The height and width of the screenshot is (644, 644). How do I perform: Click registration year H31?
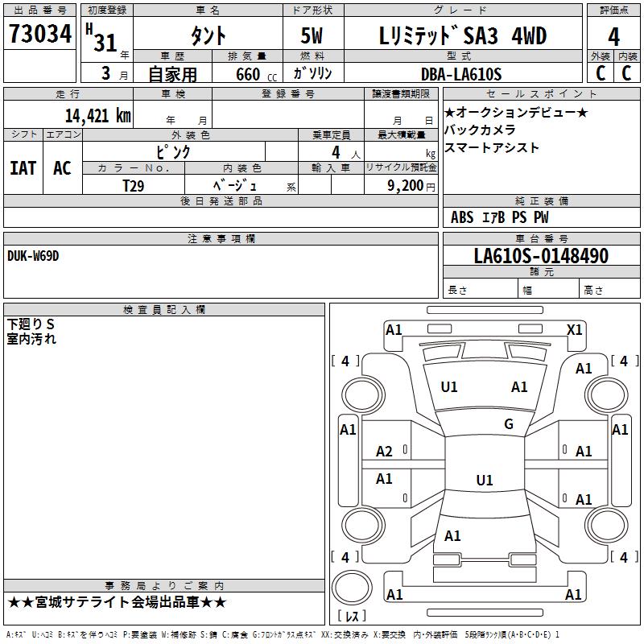pyautogui.click(x=101, y=38)
